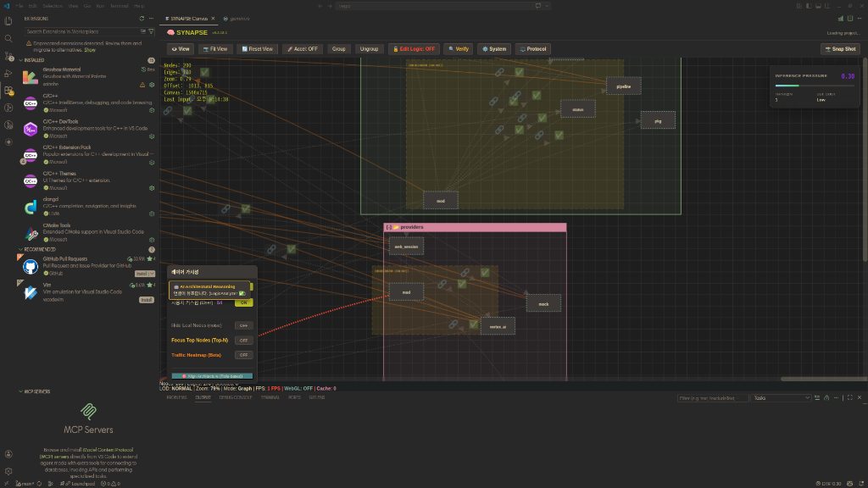The width and height of the screenshot is (868, 488).
Task: Open the System button
Action: 494,48
